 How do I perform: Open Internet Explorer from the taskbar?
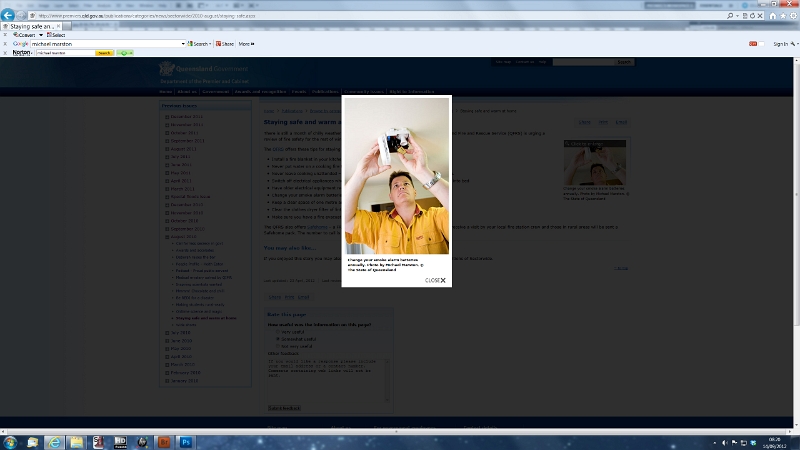pos(54,442)
